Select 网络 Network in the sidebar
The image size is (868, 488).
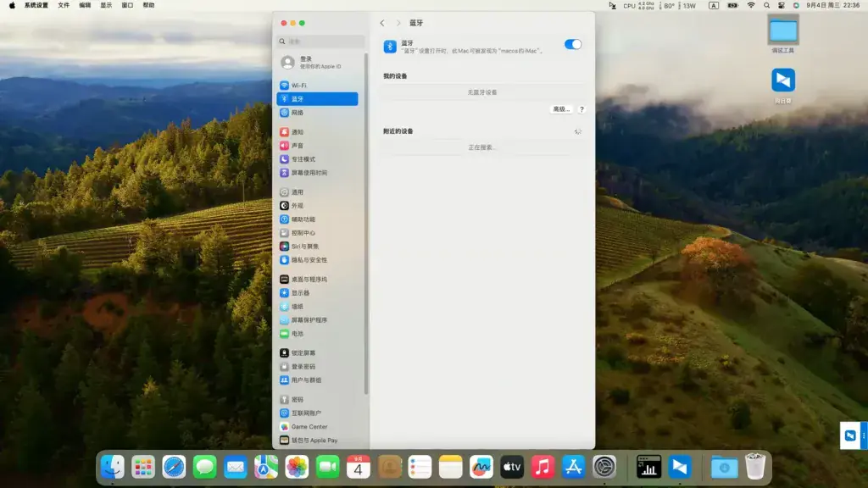(317, 113)
